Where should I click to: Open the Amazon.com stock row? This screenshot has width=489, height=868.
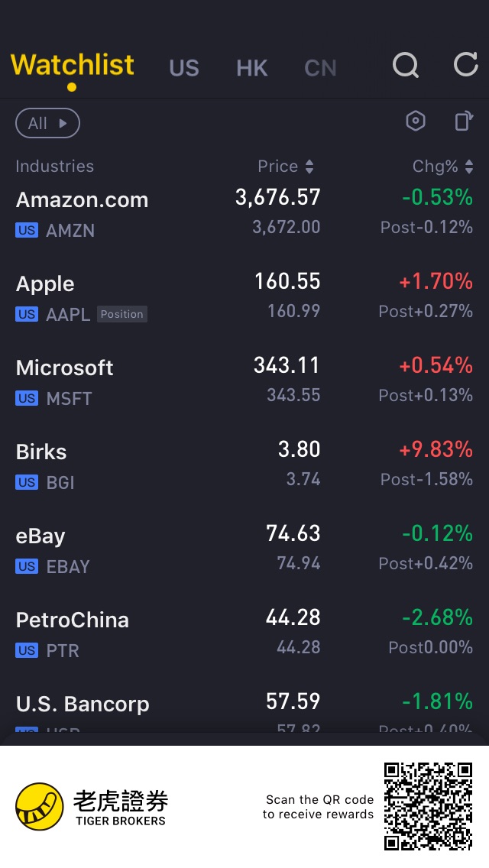(244, 213)
